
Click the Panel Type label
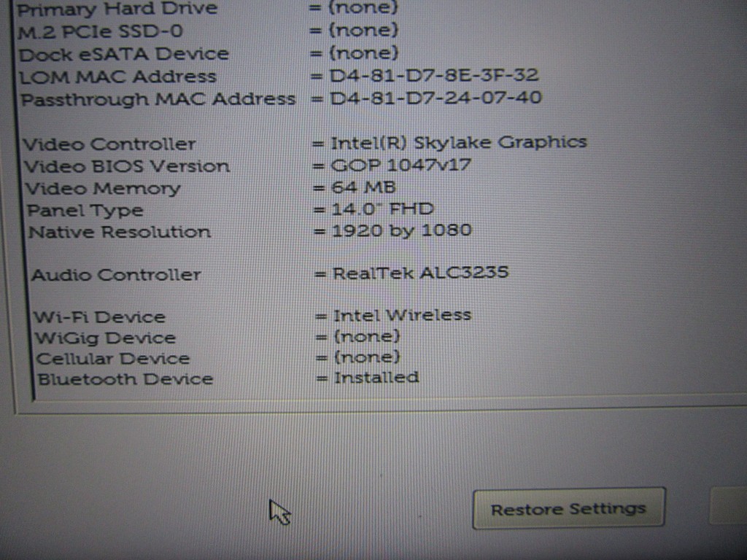click(85, 211)
